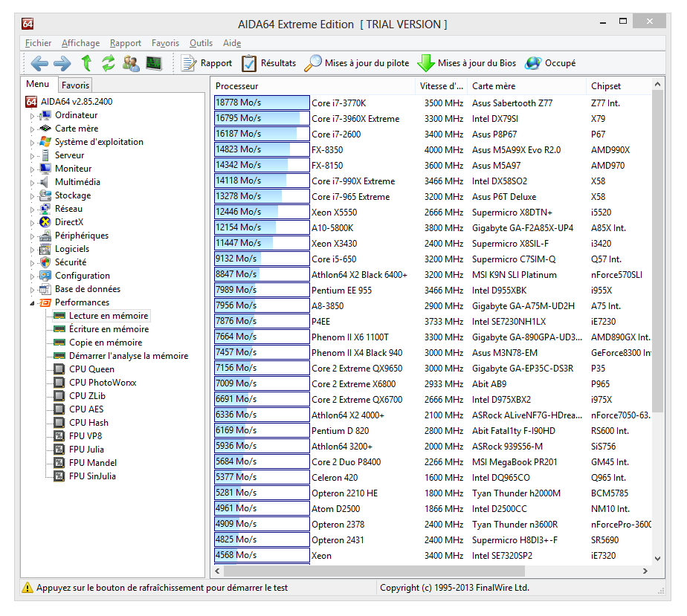
Task: Click the 9132 Mo/s result bar
Action: click(262, 259)
